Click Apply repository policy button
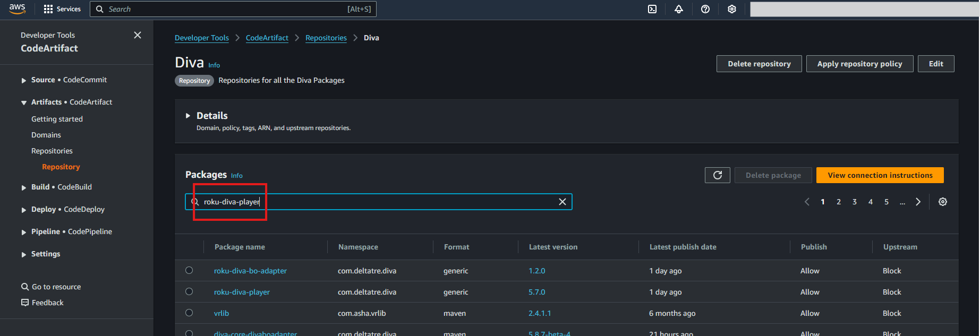 tap(860, 64)
